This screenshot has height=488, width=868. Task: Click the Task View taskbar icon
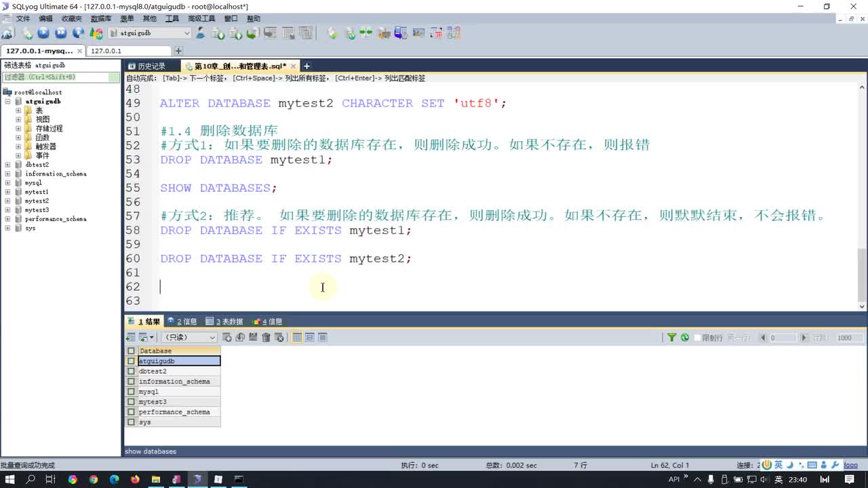point(51,479)
